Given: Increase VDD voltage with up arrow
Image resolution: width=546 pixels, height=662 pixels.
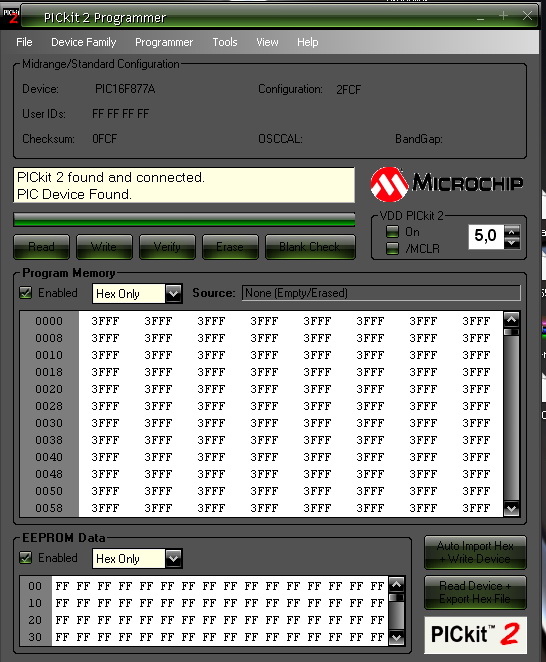Looking at the screenshot, I should 512,231.
